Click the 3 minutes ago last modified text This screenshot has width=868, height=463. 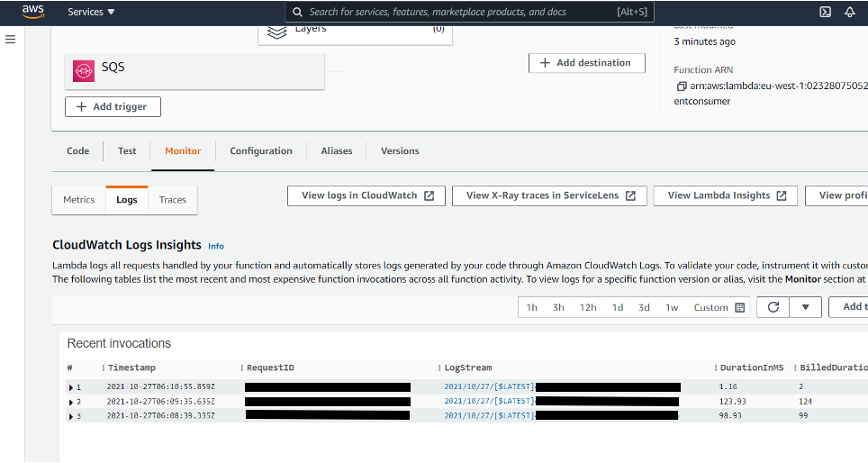coord(705,41)
